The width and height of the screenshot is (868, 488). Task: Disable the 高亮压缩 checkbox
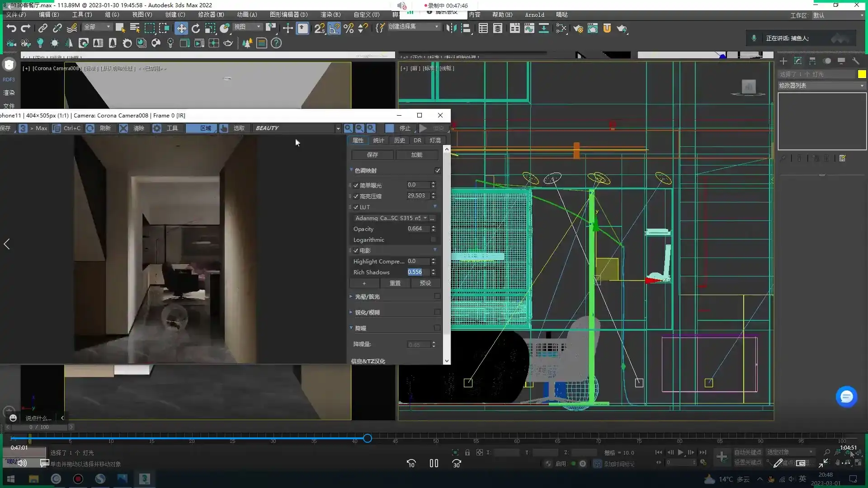tap(356, 196)
